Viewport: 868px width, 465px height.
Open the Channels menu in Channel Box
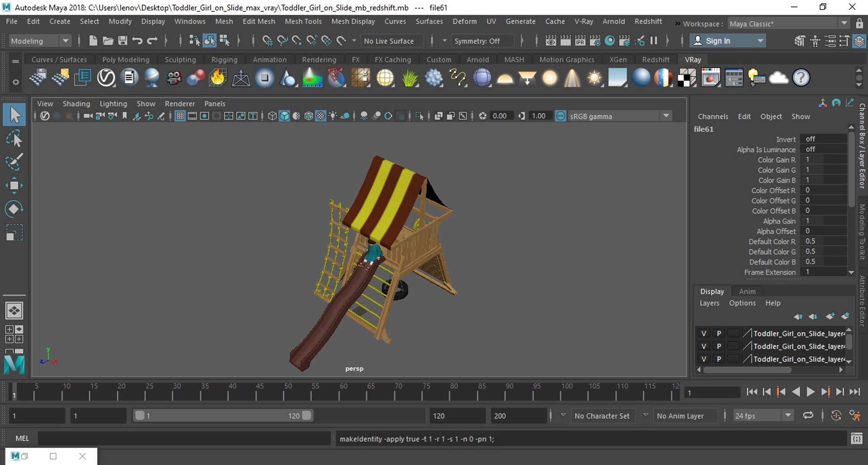712,116
